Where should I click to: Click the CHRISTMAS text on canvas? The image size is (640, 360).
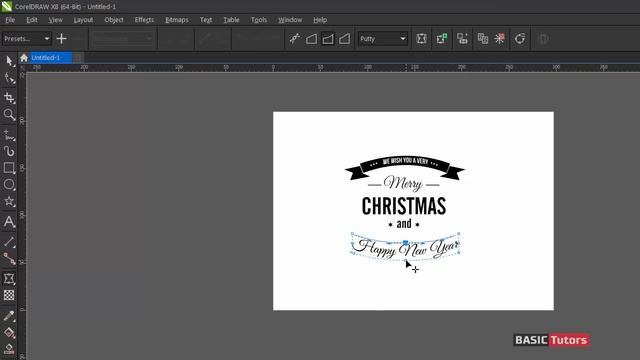pos(404,206)
